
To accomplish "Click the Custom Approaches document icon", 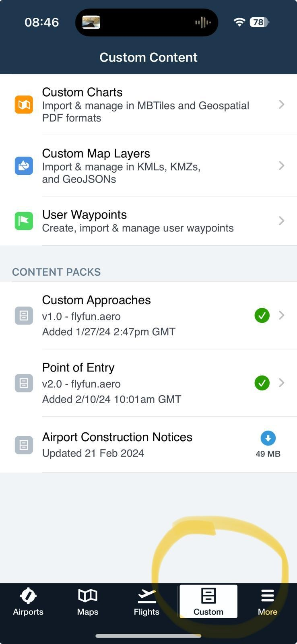I will [25, 316].
